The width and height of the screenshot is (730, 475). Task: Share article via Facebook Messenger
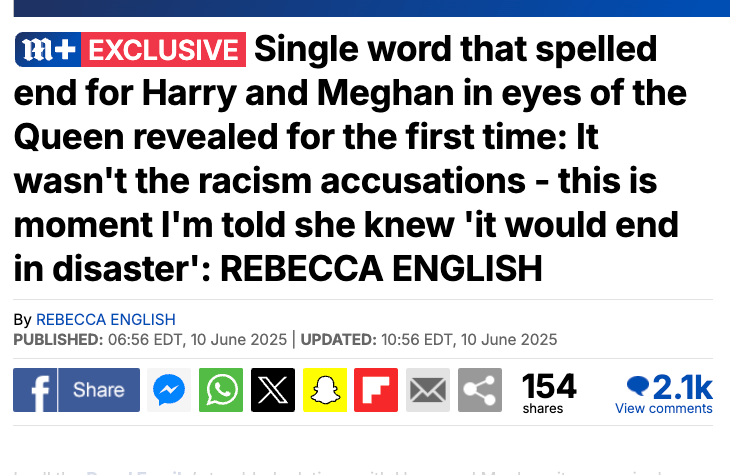pos(169,390)
